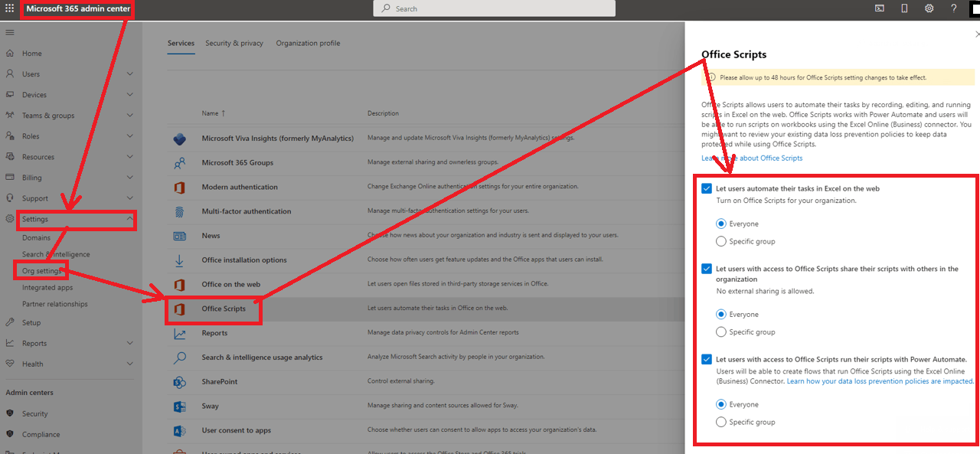Click the Setup wrench icon
The height and width of the screenshot is (454, 980).
10,322
